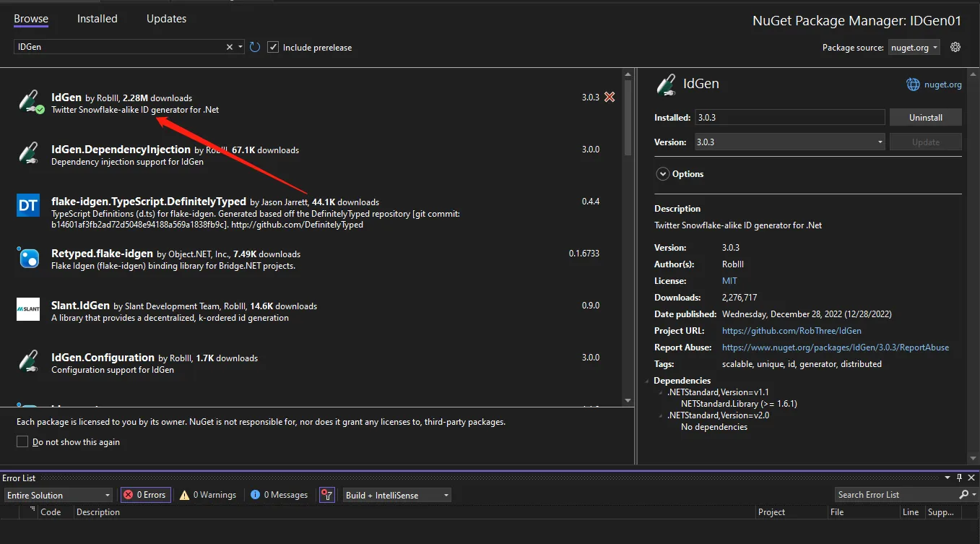Click the Slant.IdGen package logo
This screenshot has width=980, height=544.
28,310
